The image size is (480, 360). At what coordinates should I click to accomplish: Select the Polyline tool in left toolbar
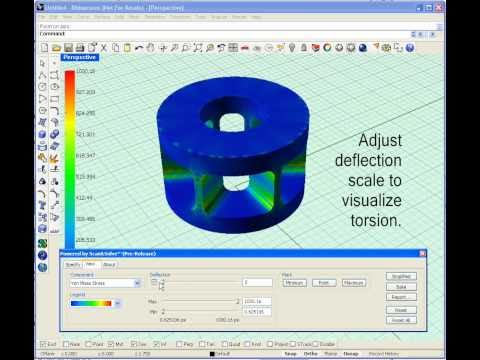43,75
